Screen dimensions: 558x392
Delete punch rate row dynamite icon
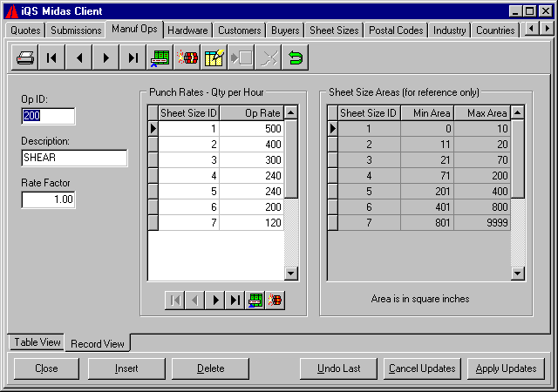pos(276,301)
